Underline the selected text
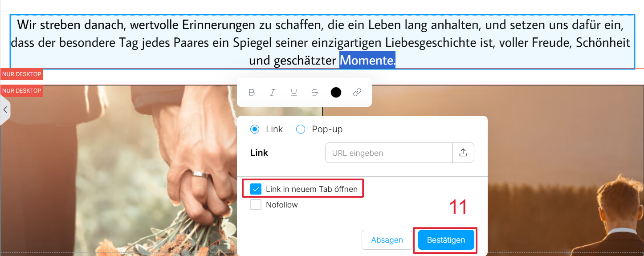Viewport: 644px width, 256px height. point(294,92)
